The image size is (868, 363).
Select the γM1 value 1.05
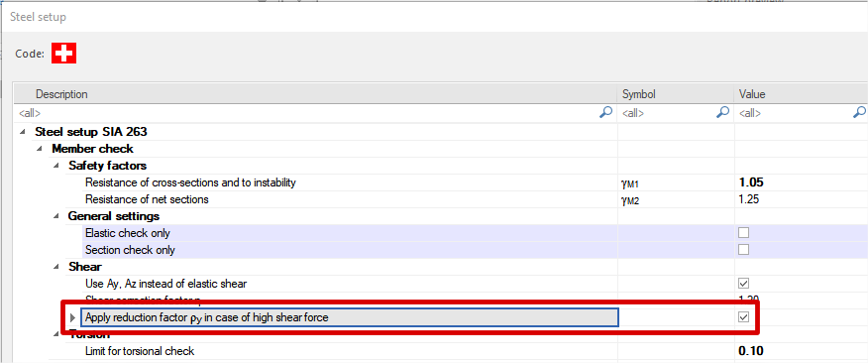[x=752, y=182]
